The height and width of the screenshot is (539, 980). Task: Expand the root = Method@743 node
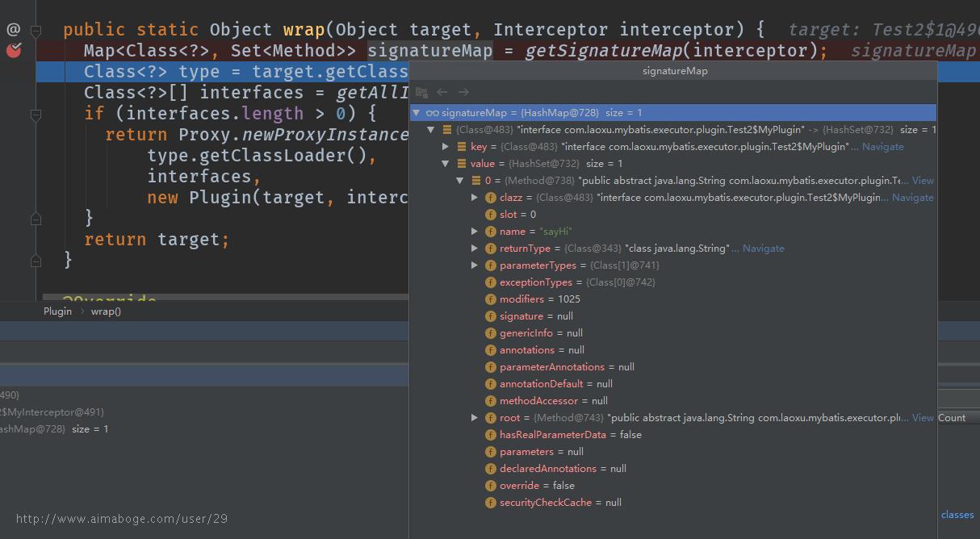(475, 418)
